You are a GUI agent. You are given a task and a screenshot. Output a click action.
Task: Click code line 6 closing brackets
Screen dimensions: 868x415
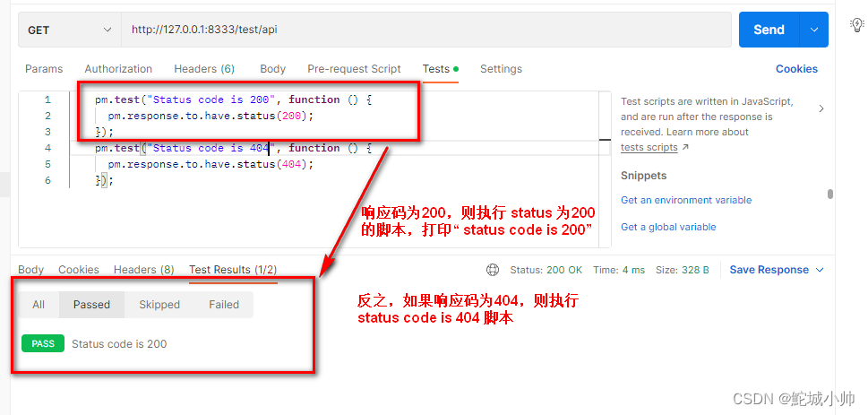tap(104, 180)
